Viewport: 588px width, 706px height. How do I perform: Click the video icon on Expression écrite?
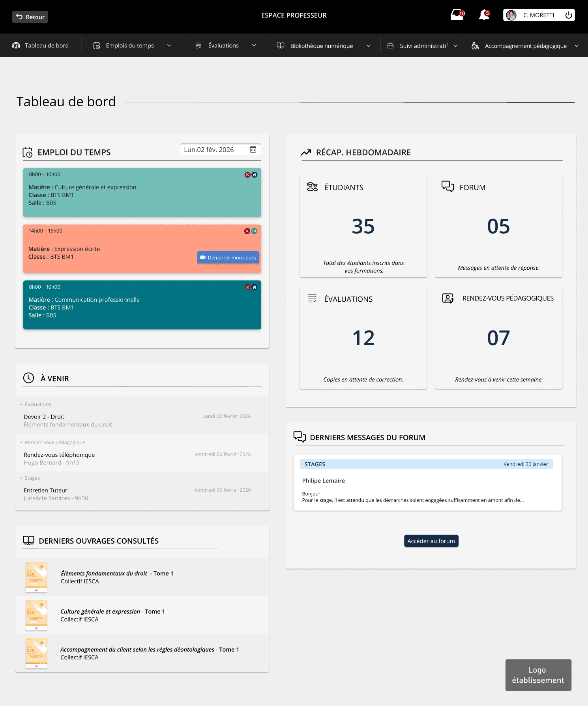[x=255, y=231]
